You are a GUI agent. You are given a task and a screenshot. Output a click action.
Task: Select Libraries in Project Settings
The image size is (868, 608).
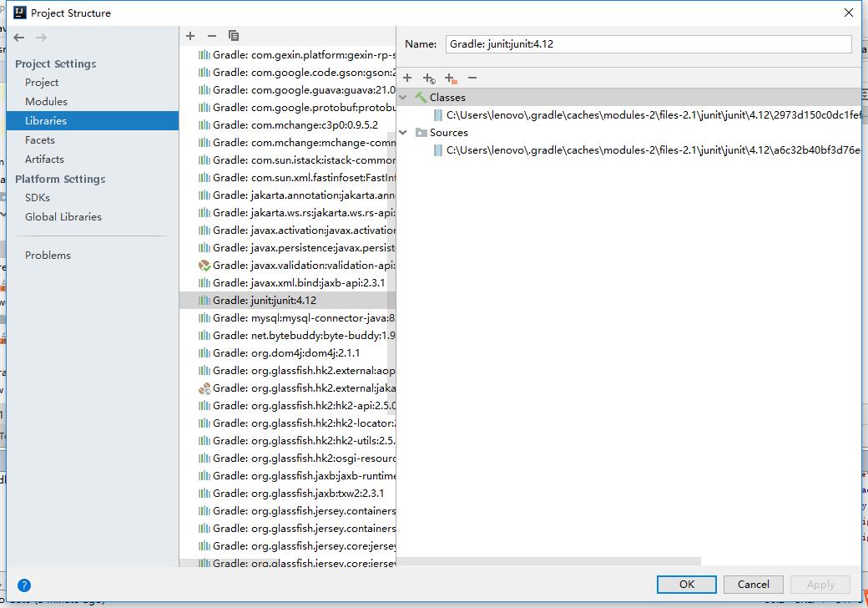tap(93, 121)
